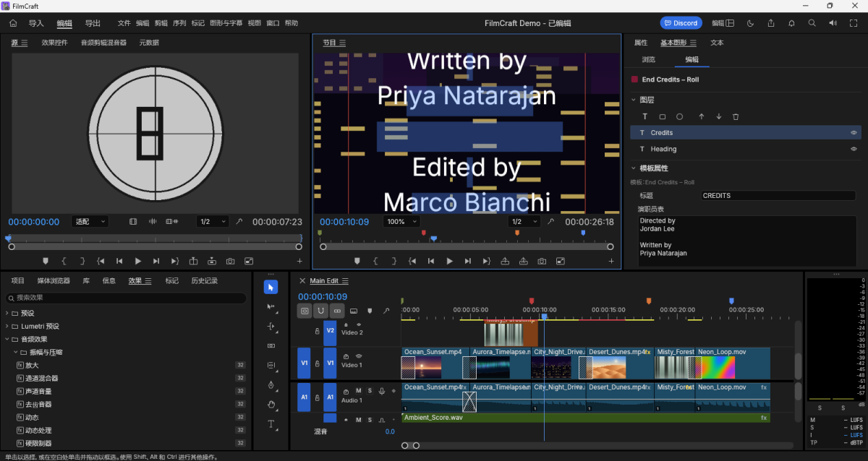Image resolution: width=868 pixels, height=461 pixels.
Task: Enter fullscreen with top-right frame icon
Action: [x=854, y=23]
